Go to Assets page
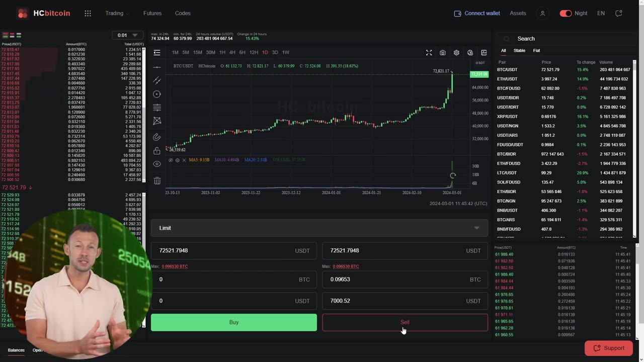 click(x=518, y=14)
